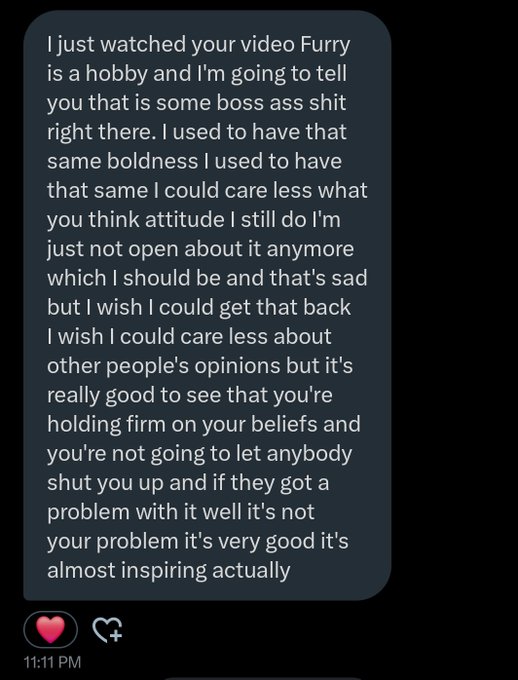This screenshot has width=518, height=680.
Task: Click the text 'holding firm on your beliefs'
Action: click(183, 424)
